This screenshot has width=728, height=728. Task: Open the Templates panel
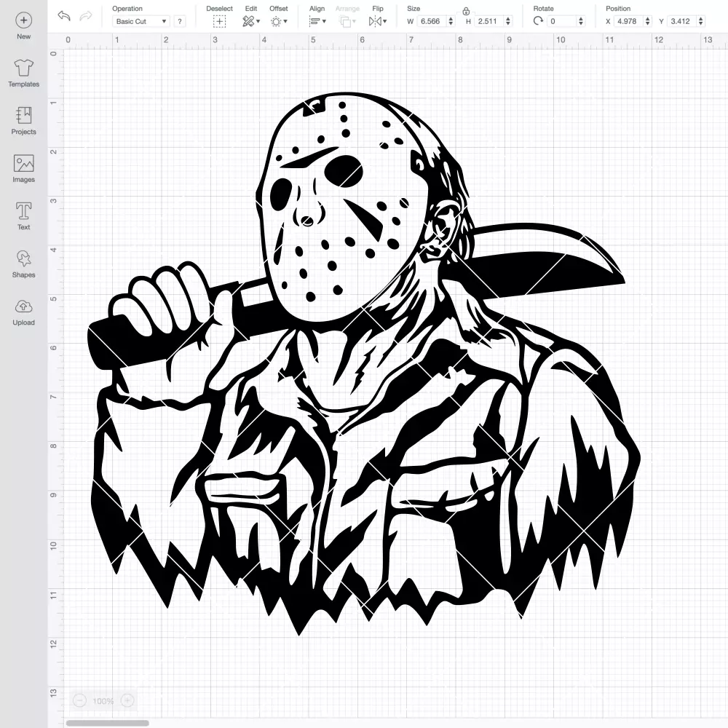coord(24,74)
